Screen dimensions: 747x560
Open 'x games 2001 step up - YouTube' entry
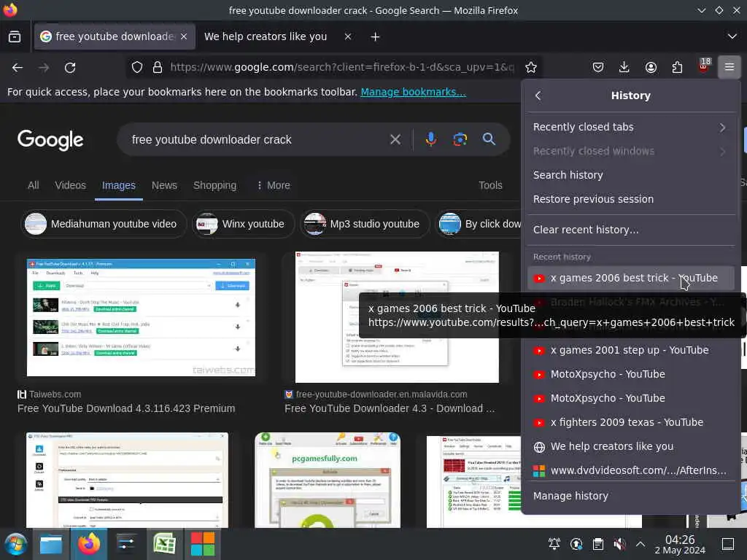(x=631, y=350)
